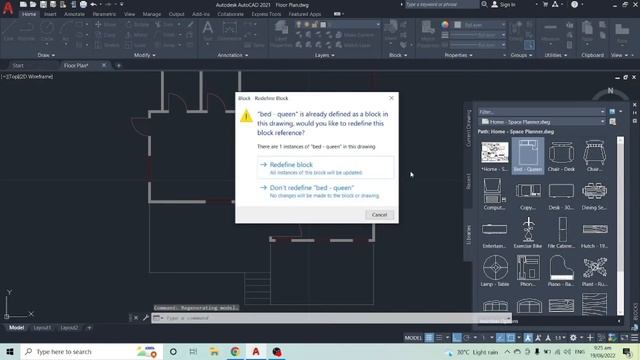Select the Chair - Desk block thumbnail
This screenshot has height=360, width=640.
pyautogui.click(x=561, y=156)
